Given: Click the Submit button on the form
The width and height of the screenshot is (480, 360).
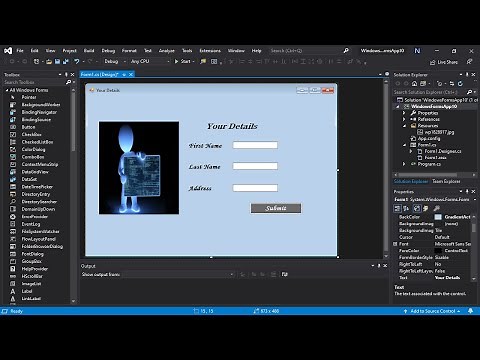Looking at the screenshot, I should pos(276,208).
